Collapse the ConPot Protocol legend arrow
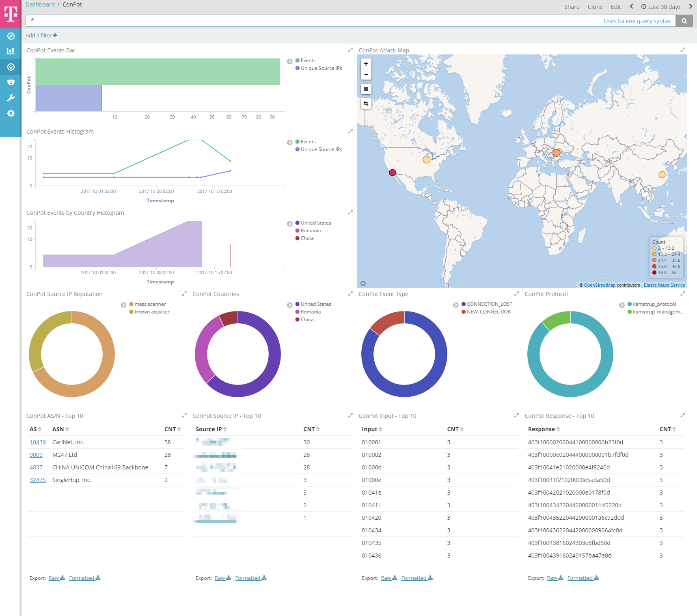The width and height of the screenshot is (697, 616). (621, 305)
